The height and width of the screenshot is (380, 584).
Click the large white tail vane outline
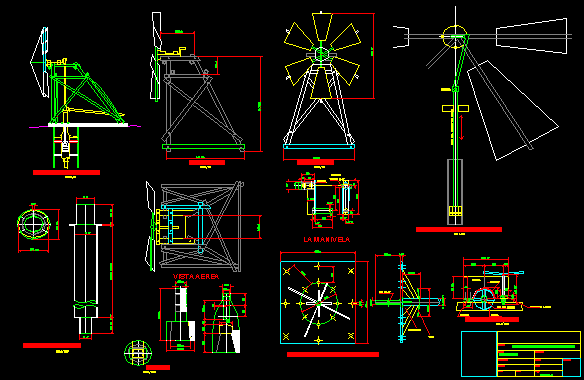pyautogui.click(x=512, y=111)
